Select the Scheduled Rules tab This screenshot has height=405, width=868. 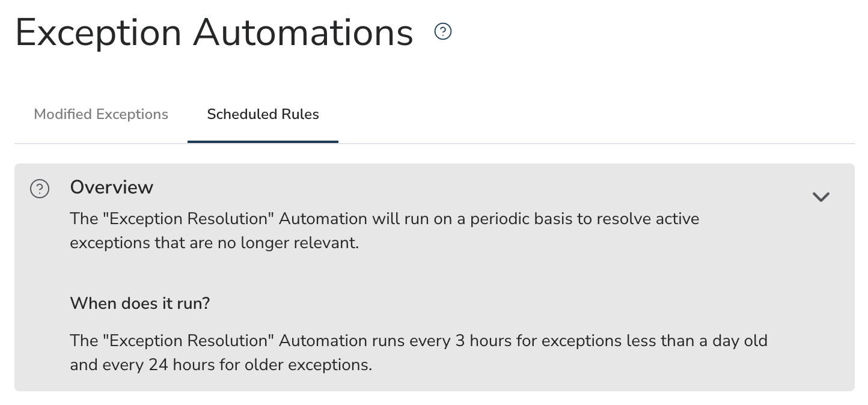pos(263,114)
